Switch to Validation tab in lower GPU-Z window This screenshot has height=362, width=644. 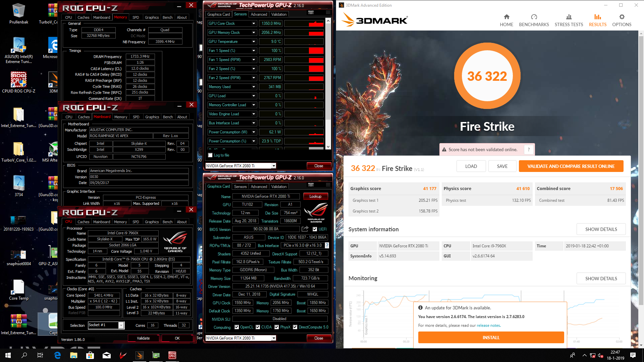pos(279,187)
